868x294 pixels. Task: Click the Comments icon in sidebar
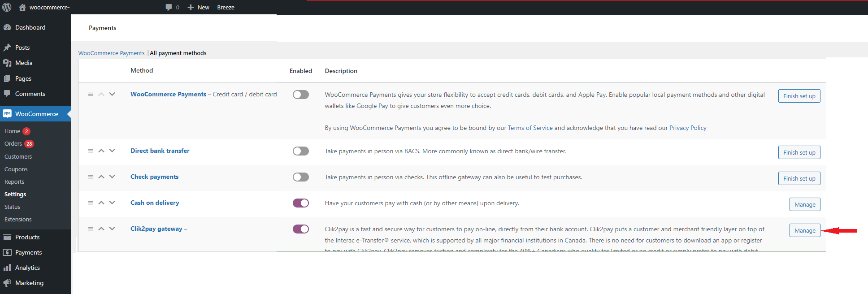coord(7,94)
